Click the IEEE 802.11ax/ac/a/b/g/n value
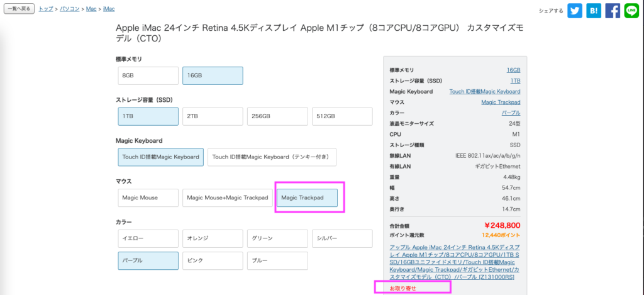This screenshot has height=295, width=644. click(x=488, y=156)
